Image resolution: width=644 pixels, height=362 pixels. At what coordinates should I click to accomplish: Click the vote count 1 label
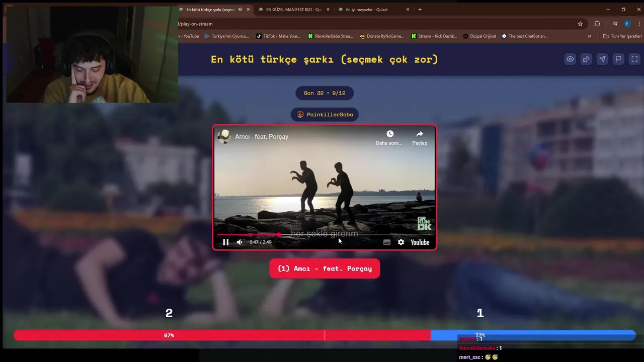480,313
